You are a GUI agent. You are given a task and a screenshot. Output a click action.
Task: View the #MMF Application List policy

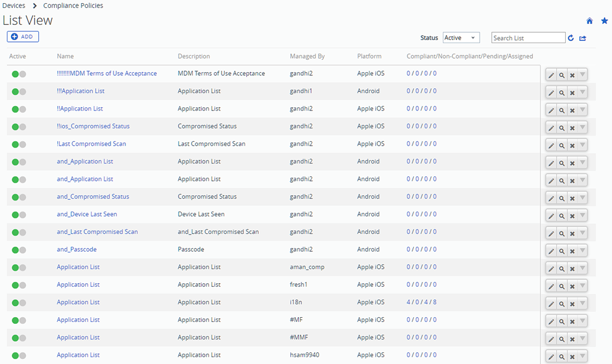pos(561,339)
